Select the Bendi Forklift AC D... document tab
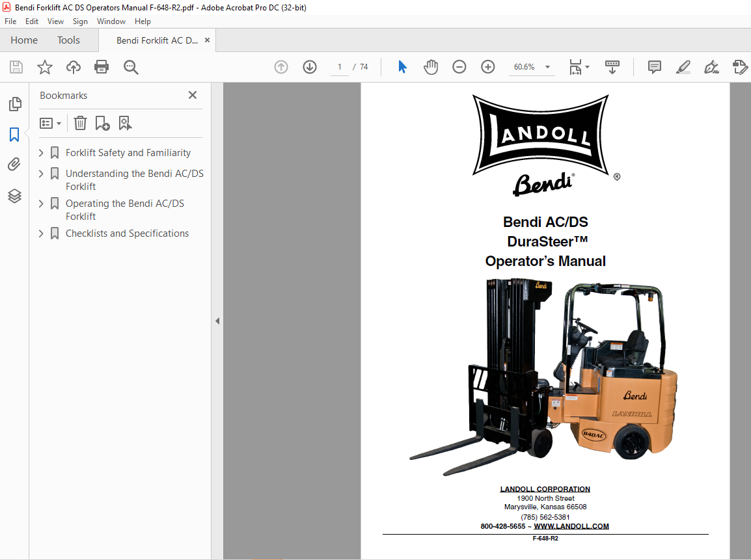 point(157,41)
